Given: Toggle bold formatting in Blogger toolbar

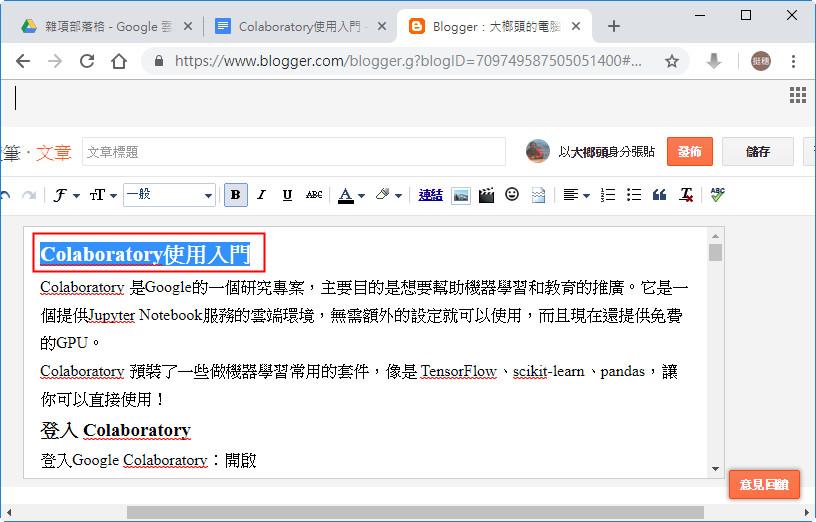Looking at the screenshot, I should [x=235, y=195].
